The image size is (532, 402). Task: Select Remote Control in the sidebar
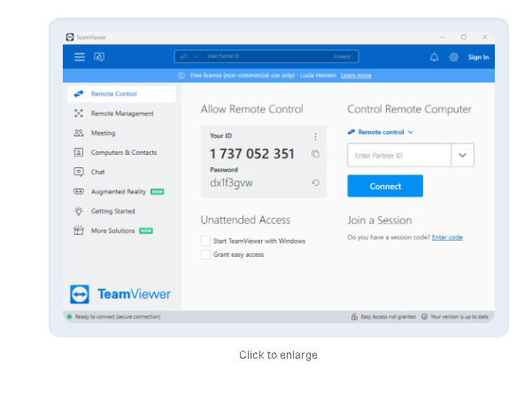[x=121, y=94]
